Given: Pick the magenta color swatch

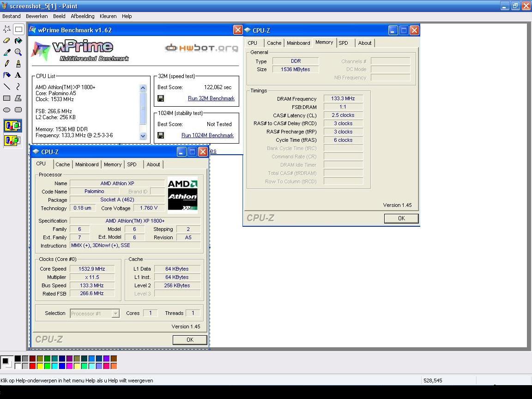Looking at the screenshot, I should (x=70, y=366).
